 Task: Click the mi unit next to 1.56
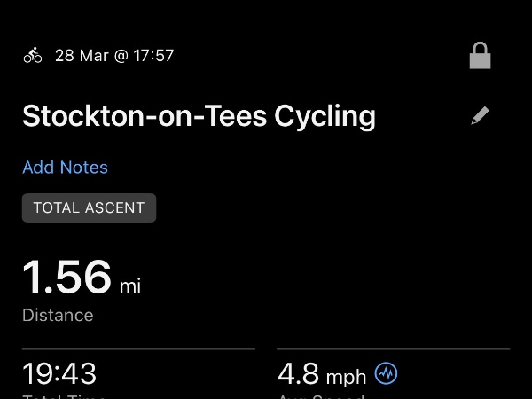(130, 286)
